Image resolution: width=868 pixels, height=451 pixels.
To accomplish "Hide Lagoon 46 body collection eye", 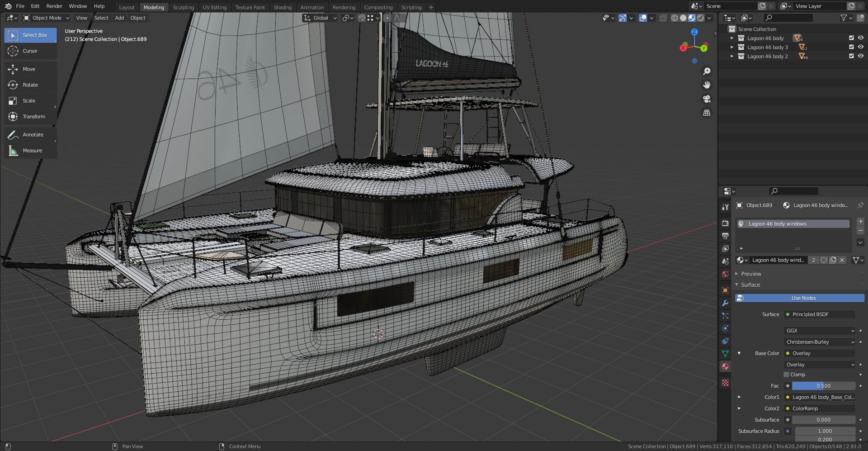I will (x=860, y=38).
